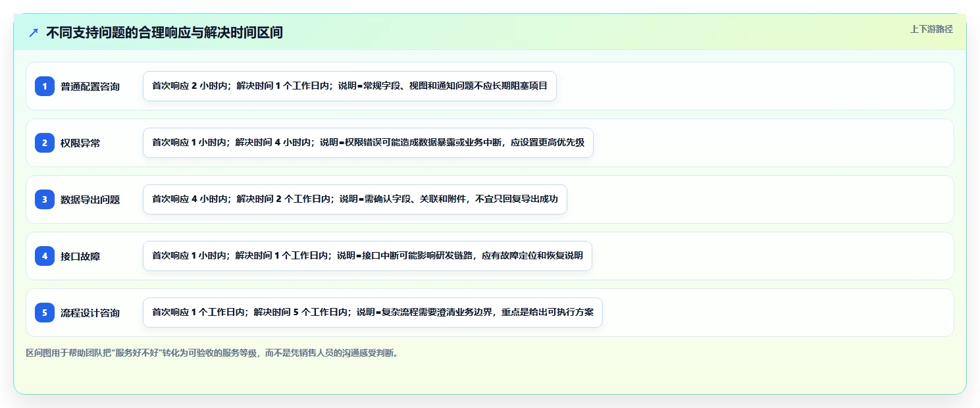This screenshot has height=408, width=980.
Task: Select number badge 5 for 流程设计咨询
Action: [45, 313]
